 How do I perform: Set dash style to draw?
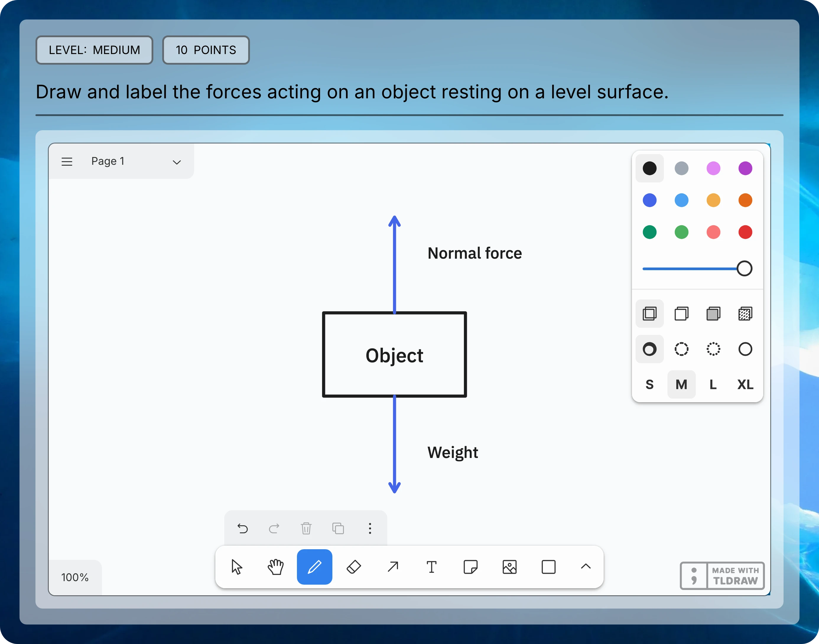point(650,349)
